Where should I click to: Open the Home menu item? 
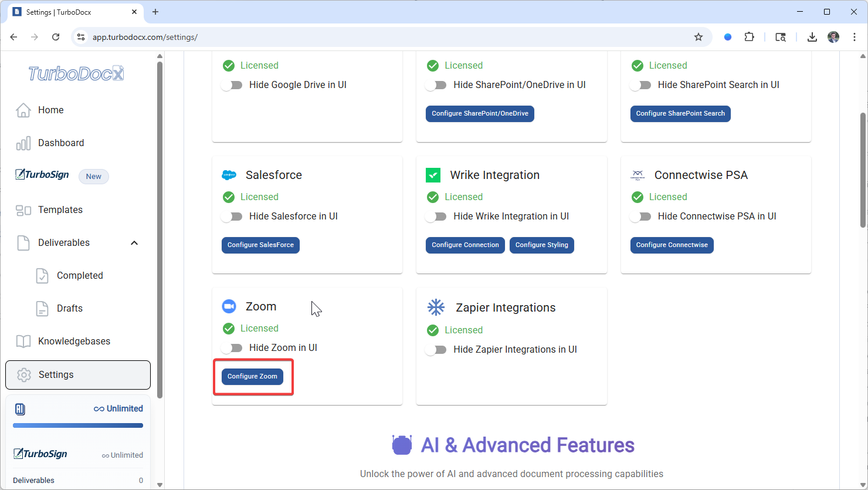[78, 110]
